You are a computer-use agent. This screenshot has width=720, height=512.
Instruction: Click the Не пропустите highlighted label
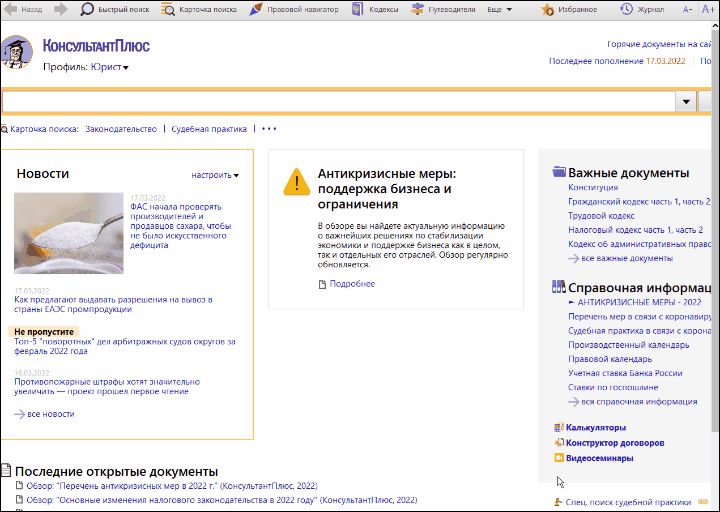click(44, 332)
